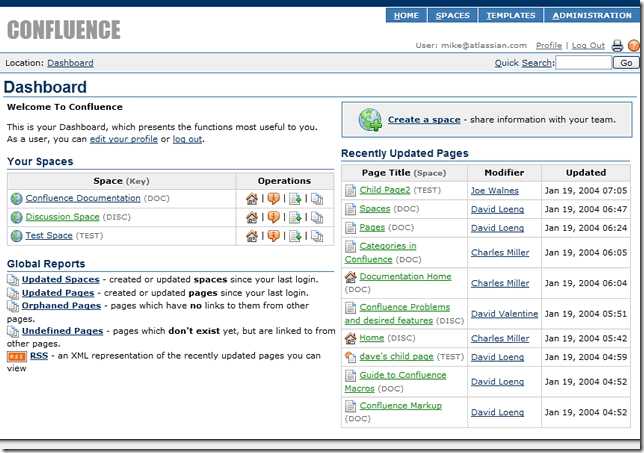
Task: Click add page icon in Test Space row
Action: click(x=295, y=236)
